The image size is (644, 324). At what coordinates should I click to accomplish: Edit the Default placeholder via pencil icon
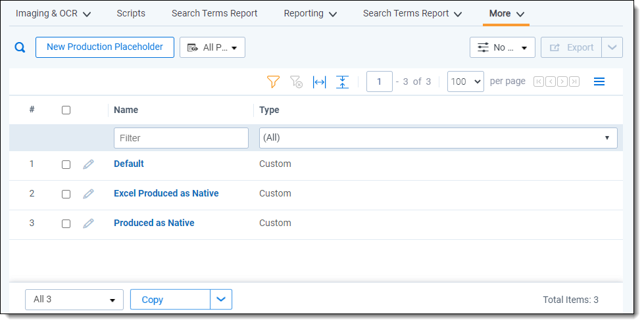tap(88, 164)
